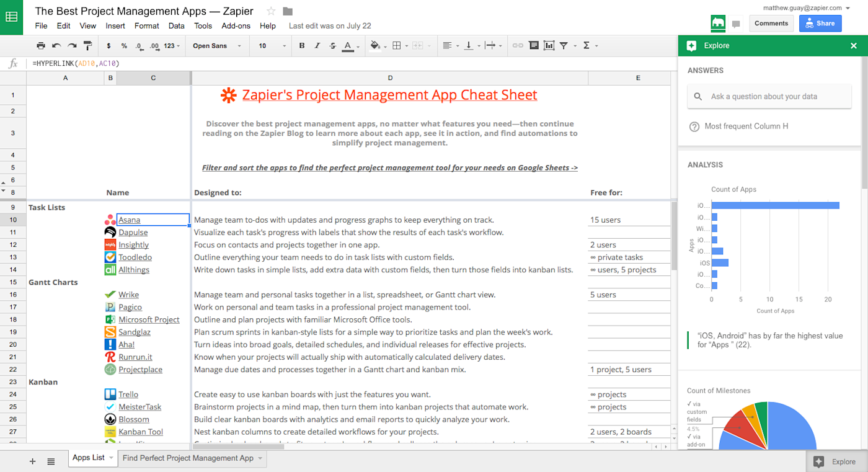Viewport: 868px width, 472px height.
Task: Undo the last action in the toolbar
Action: 56,46
